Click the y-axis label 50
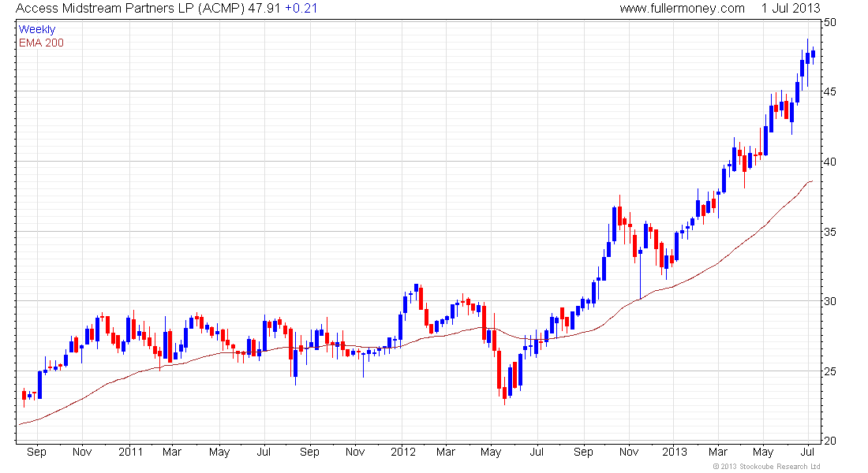 pyautogui.click(x=830, y=23)
